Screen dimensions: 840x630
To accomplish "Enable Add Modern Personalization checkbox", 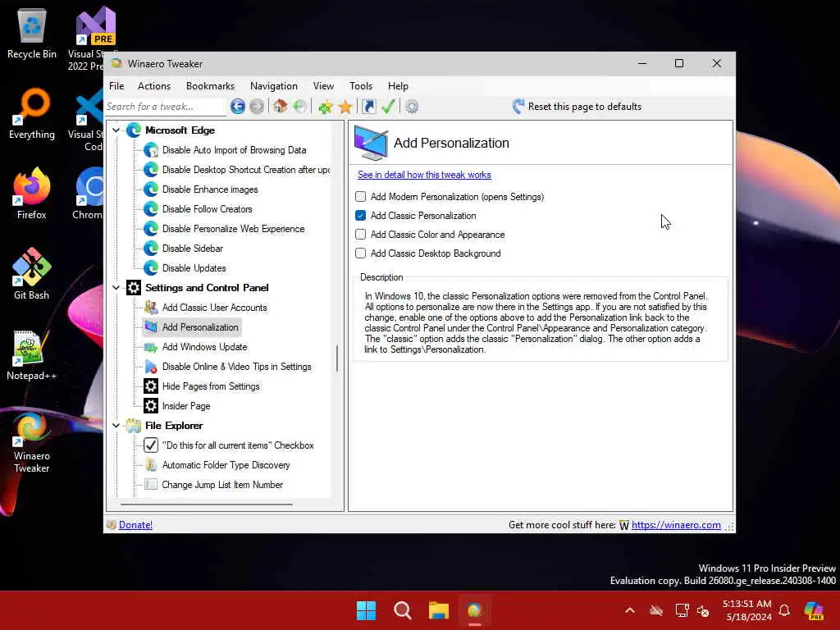I will coord(361,197).
